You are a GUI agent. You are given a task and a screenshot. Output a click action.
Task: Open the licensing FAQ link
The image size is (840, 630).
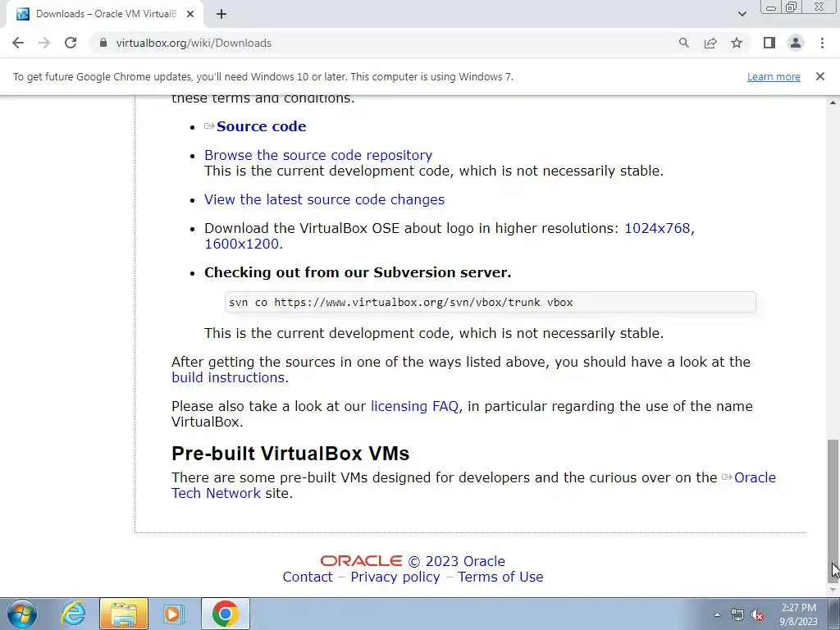[414, 406]
